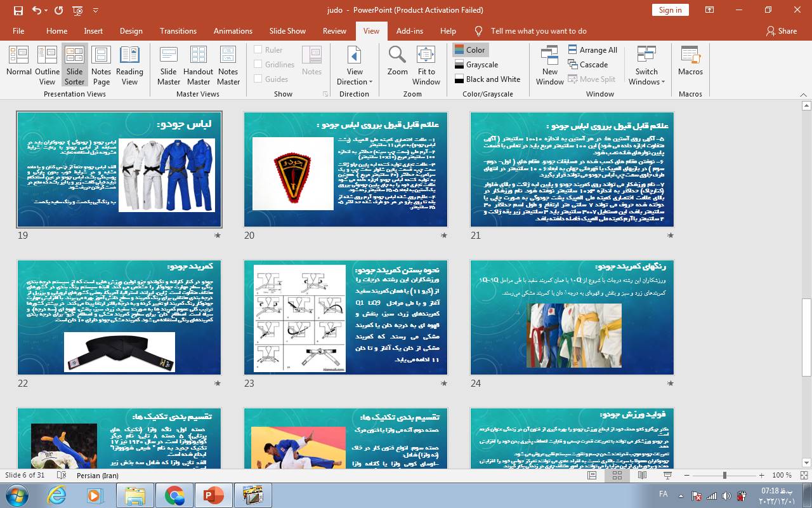Select slide 23 thumbnail
Screen dimensions: 812x508
tap(346, 317)
